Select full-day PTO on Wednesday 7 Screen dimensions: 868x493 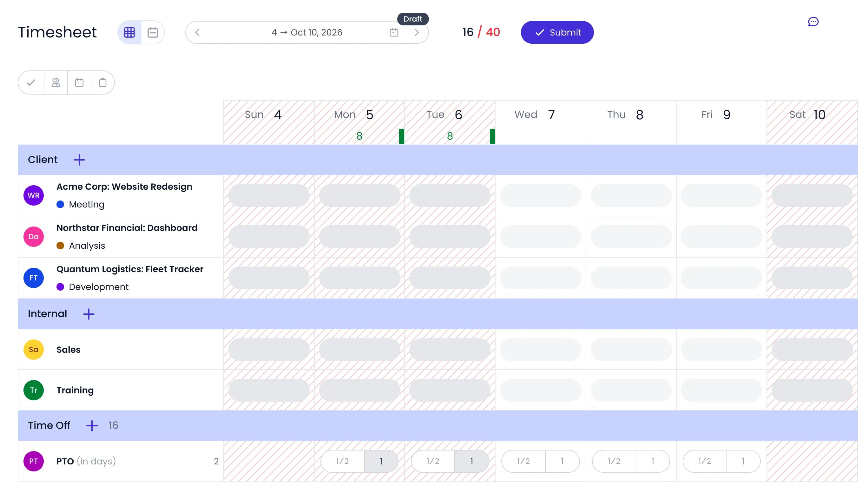[562, 461]
